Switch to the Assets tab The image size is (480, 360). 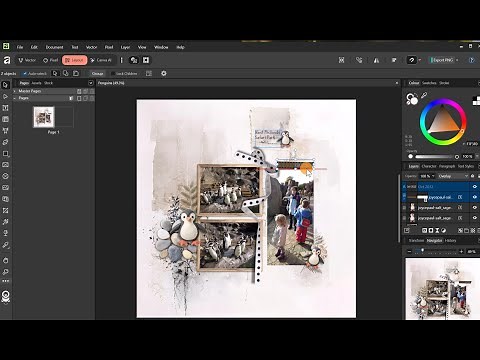[36, 83]
